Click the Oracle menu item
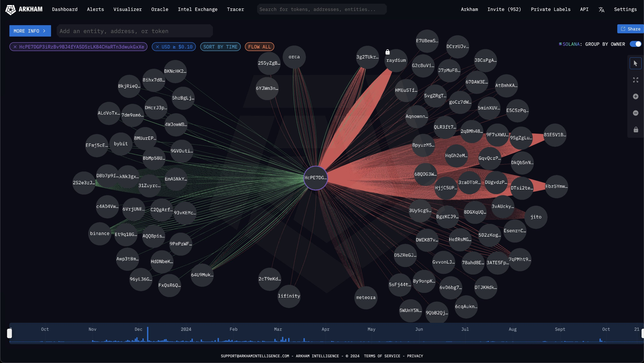The width and height of the screenshot is (644, 363). click(x=160, y=9)
